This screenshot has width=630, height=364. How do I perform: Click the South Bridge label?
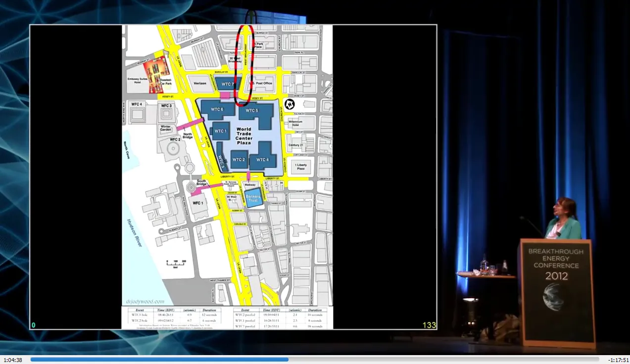pos(201,182)
